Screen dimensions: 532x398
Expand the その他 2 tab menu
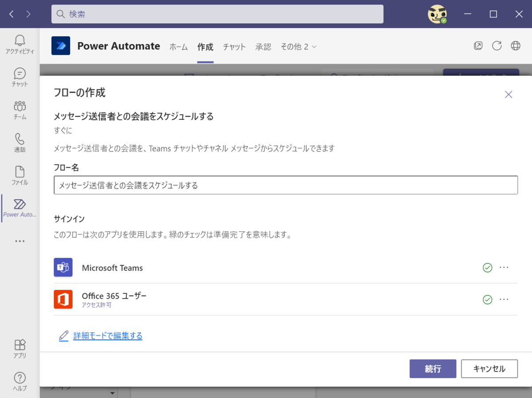pyautogui.click(x=298, y=47)
